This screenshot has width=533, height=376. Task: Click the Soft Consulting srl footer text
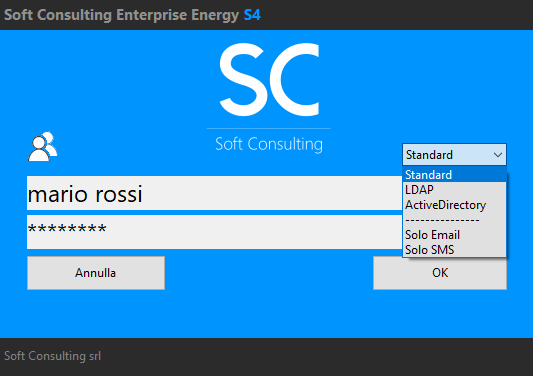click(x=52, y=356)
